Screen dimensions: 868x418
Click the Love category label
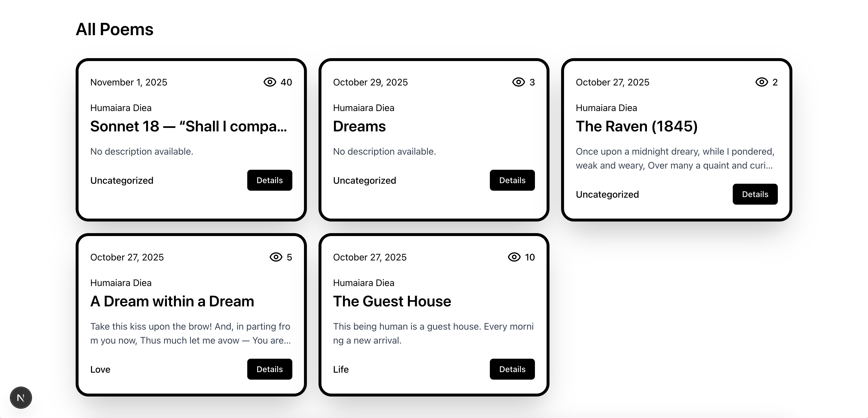(x=100, y=369)
